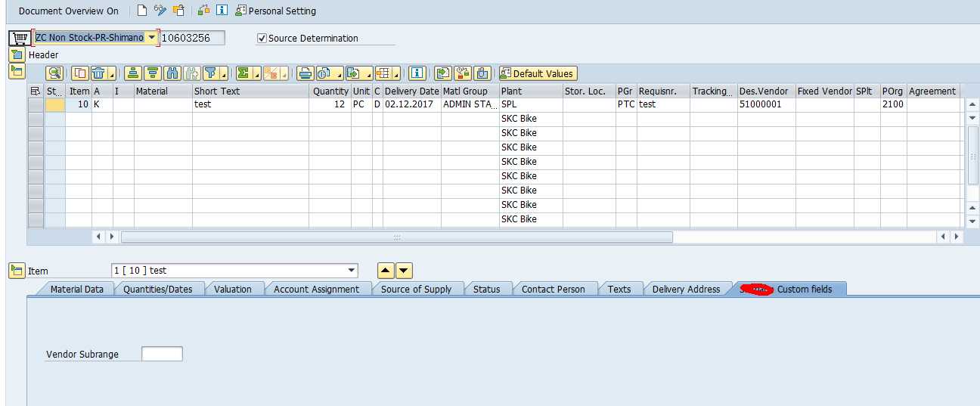Open the Delivery Address tab

click(x=686, y=289)
